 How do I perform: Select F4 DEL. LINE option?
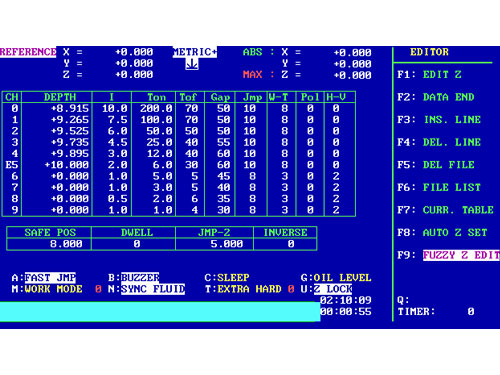pos(439,142)
